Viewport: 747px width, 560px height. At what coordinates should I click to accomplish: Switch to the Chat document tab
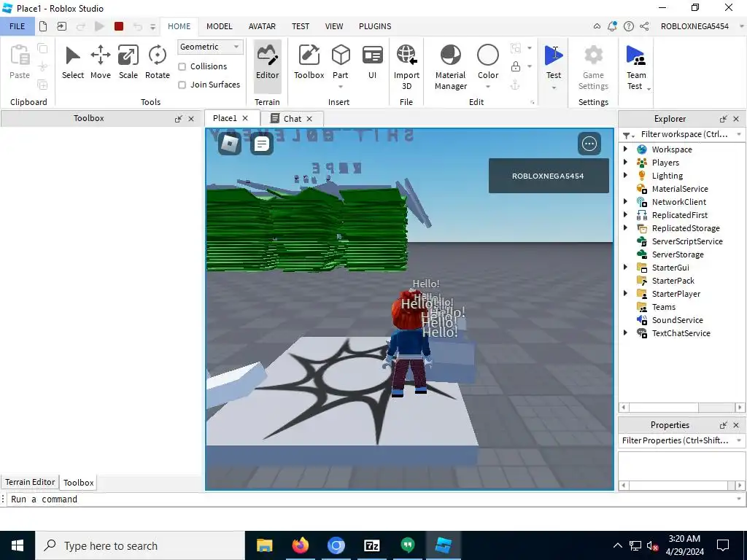coord(292,119)
